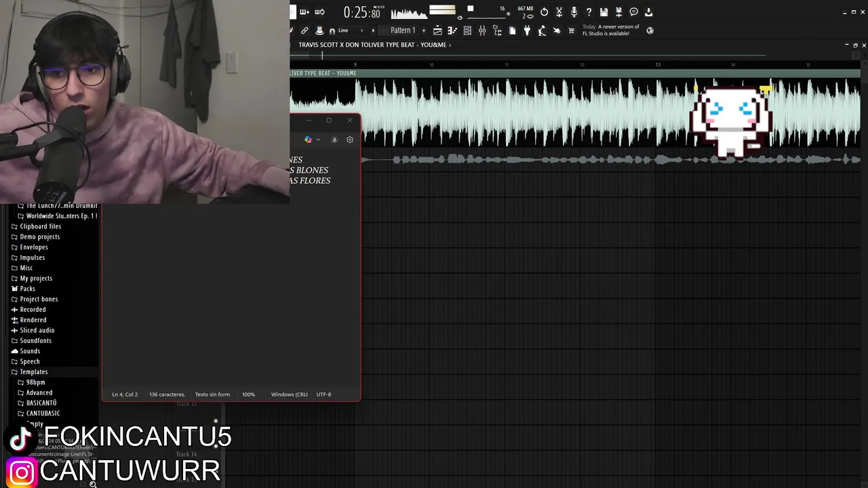Select the 98bpm template folder

tap(31, 382)
